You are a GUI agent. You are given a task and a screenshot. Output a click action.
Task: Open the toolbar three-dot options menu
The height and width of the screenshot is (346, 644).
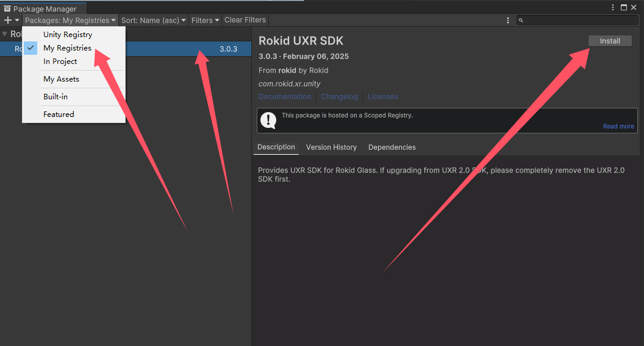(508, 20)
